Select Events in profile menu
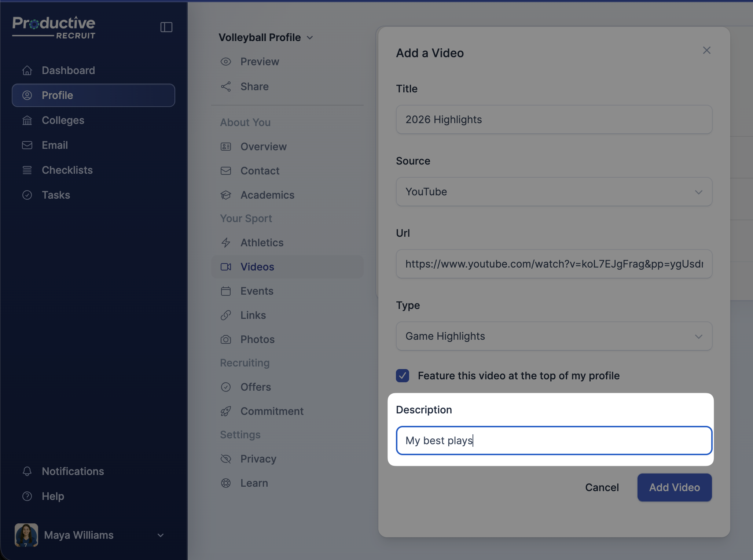 257,291
